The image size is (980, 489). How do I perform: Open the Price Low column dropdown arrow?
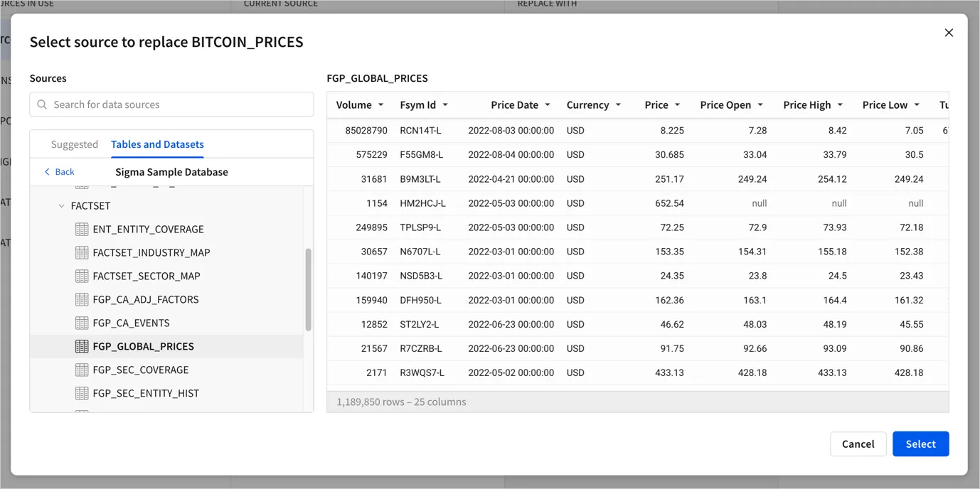[x=917, y=105]
